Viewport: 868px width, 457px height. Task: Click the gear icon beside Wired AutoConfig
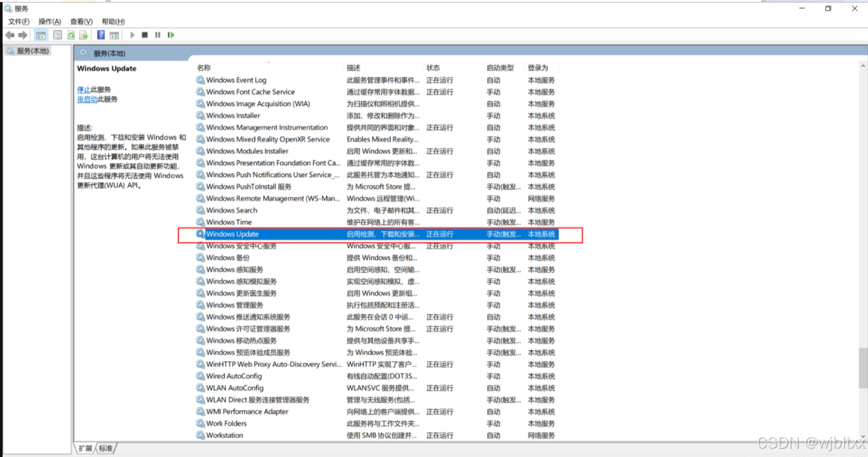click(x=201, y=376)
